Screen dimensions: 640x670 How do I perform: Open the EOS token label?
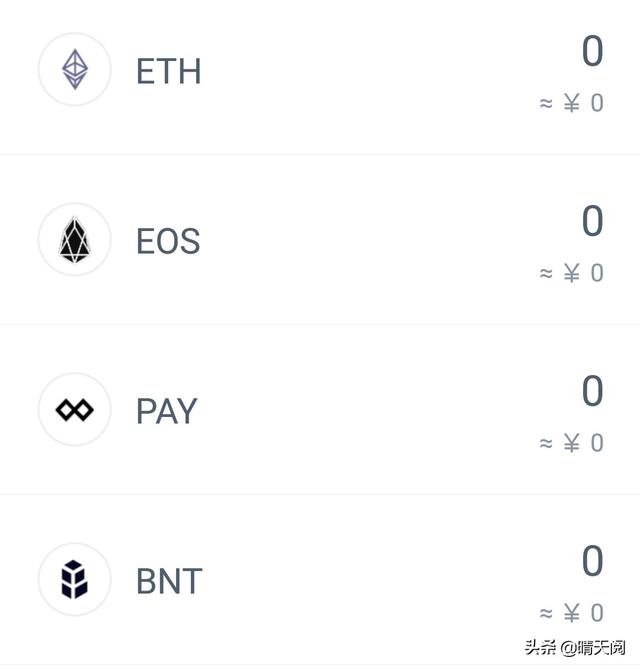[x=168, y=241]
